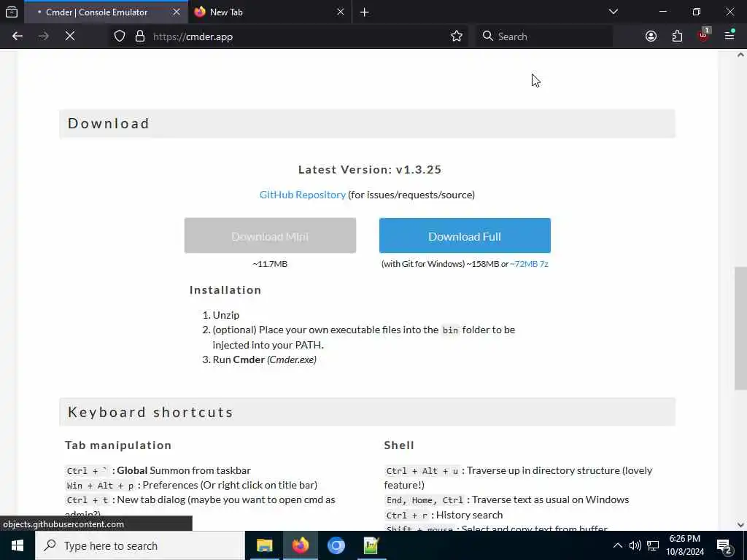
Task: Click the Shell subheading
Action: pos(399,446)
